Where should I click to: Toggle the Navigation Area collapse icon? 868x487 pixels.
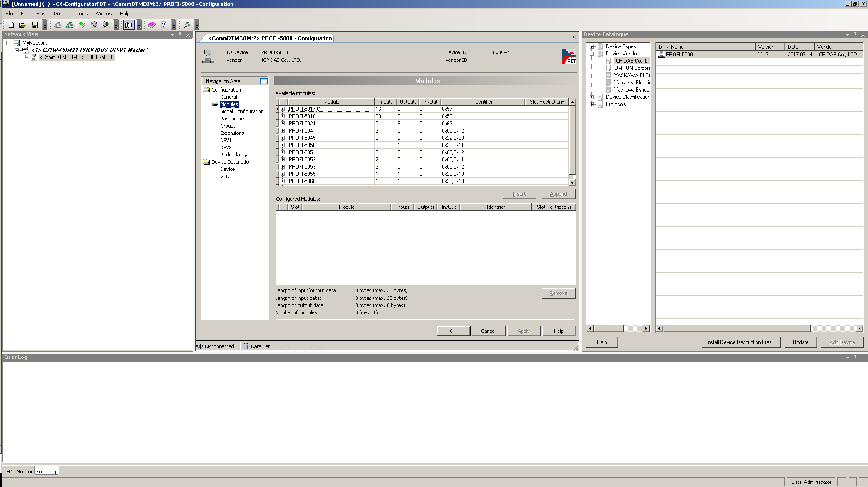click(x=264, y=81)
